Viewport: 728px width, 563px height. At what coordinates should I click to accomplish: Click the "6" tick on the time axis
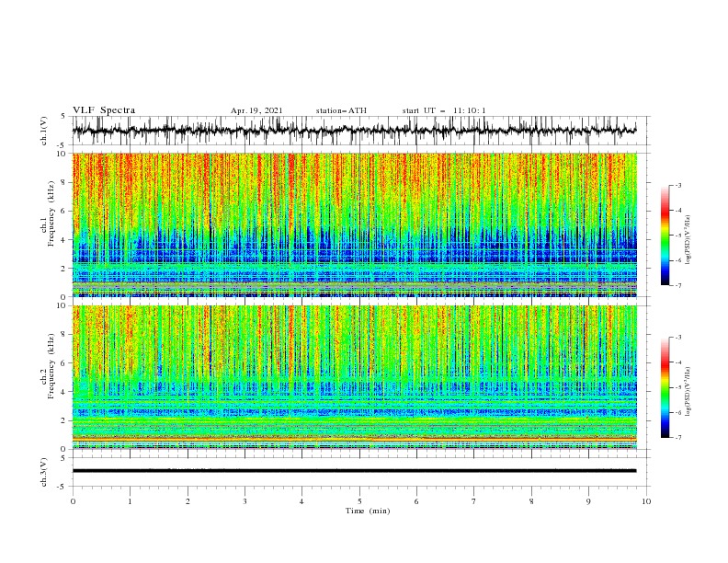(416, 501)
